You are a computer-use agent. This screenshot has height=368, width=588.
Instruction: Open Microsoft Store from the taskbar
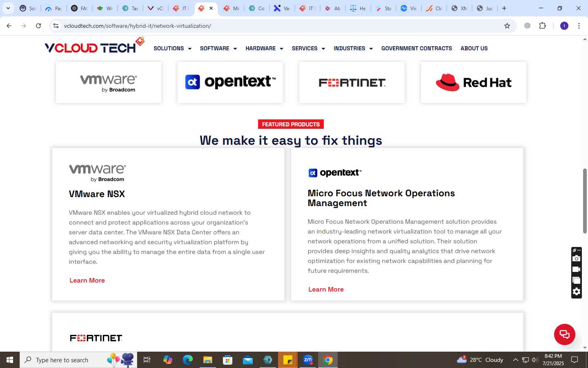click(x=228, y=360)
